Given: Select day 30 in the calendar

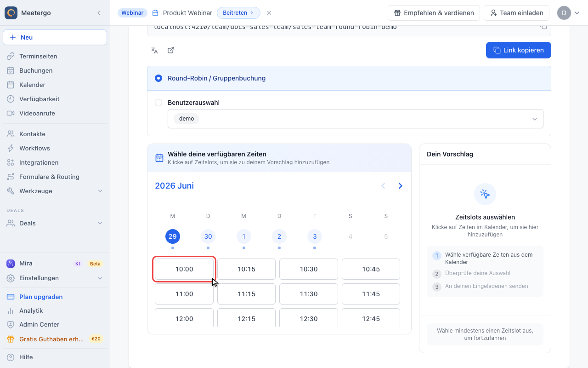Looking at the screenshot, I should [208, 236].
